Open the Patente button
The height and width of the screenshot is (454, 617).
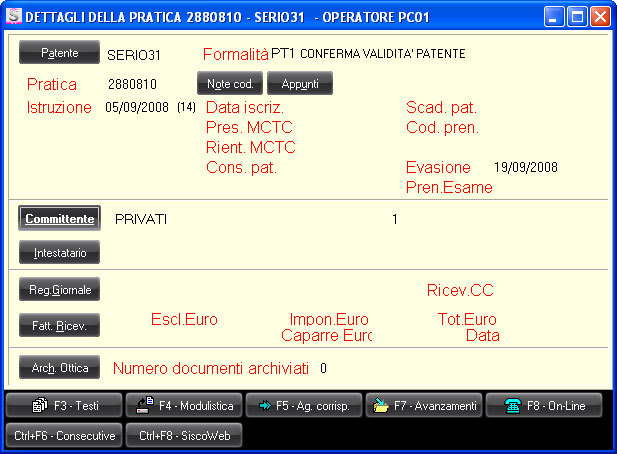click(x=59, y=53)
